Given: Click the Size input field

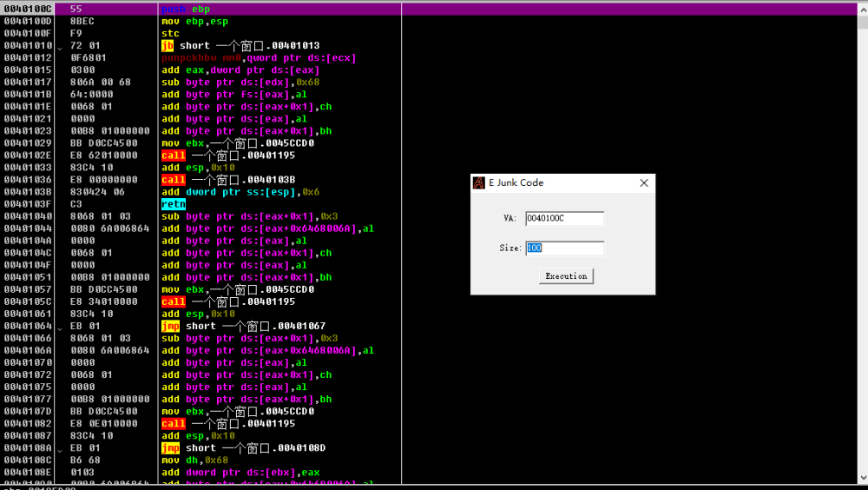Looking at the screenshot, I should (564, 248).
